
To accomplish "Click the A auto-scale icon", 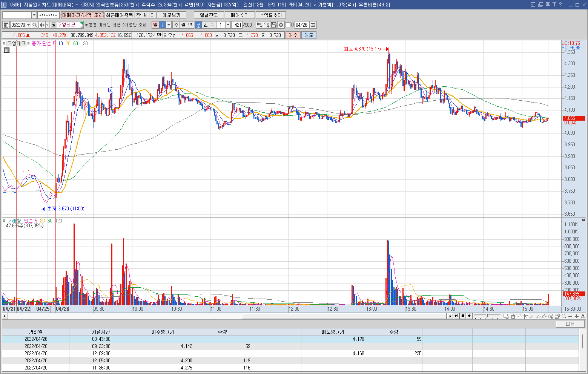I will tap(583, 316).
